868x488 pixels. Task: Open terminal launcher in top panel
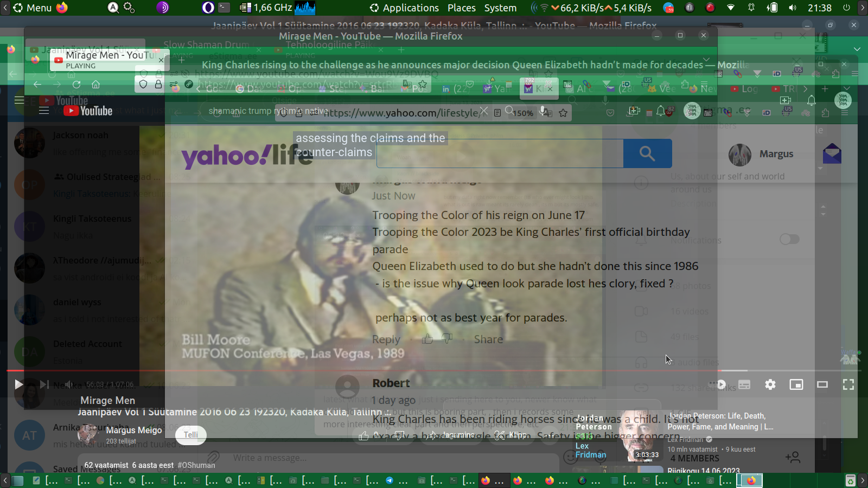coord(224,8)
